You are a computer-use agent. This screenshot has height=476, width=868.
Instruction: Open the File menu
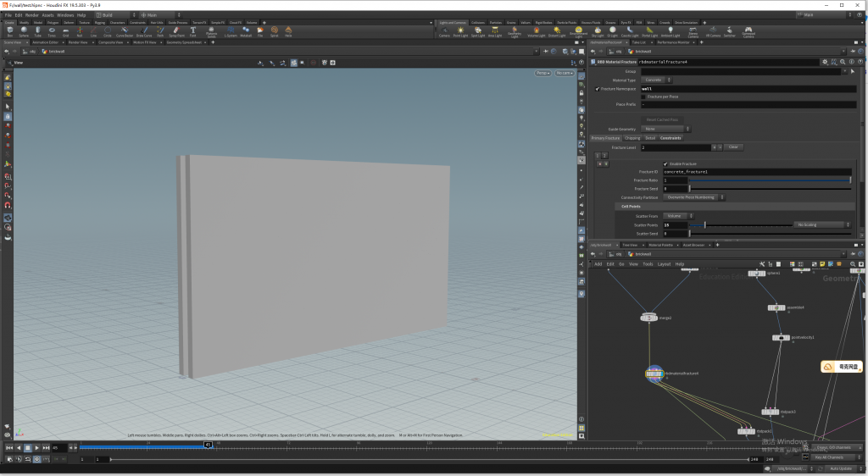pos(8,15)
